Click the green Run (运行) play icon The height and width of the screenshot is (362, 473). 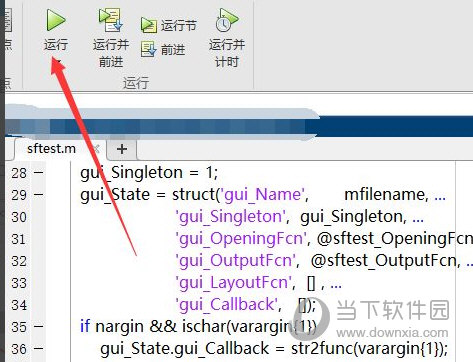[x=56, y=20]
